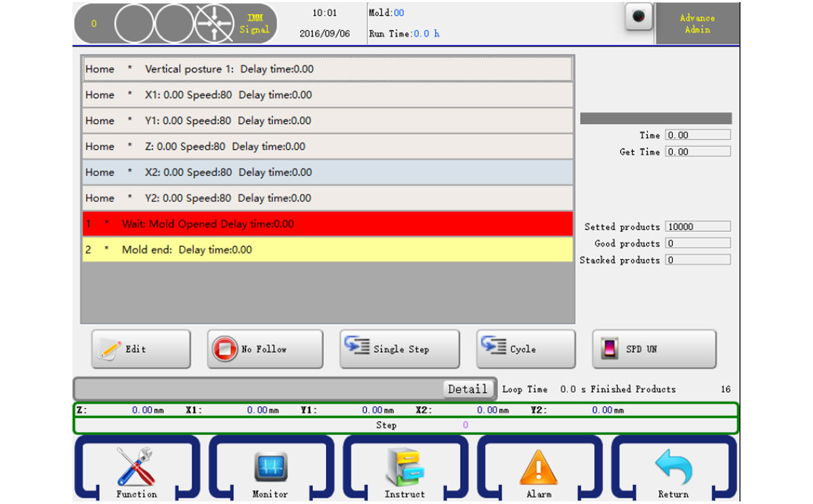Toggle the No Follow button

(264, 349)
